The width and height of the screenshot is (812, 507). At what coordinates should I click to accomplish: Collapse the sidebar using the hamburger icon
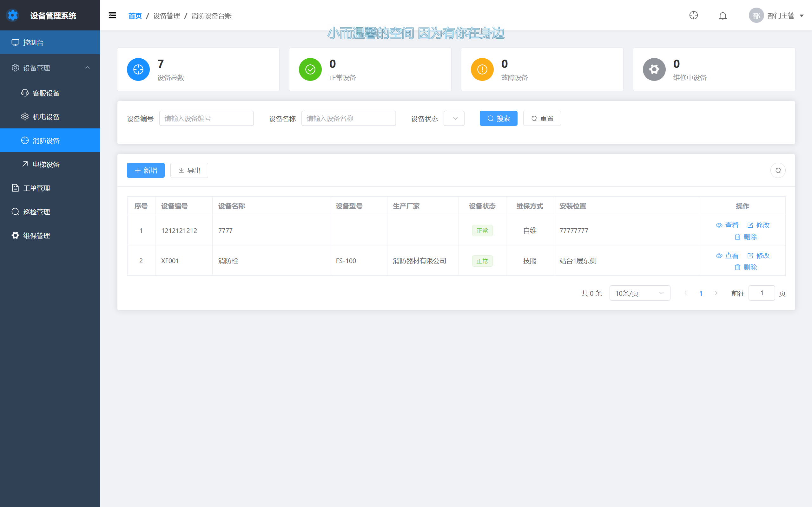112,16
